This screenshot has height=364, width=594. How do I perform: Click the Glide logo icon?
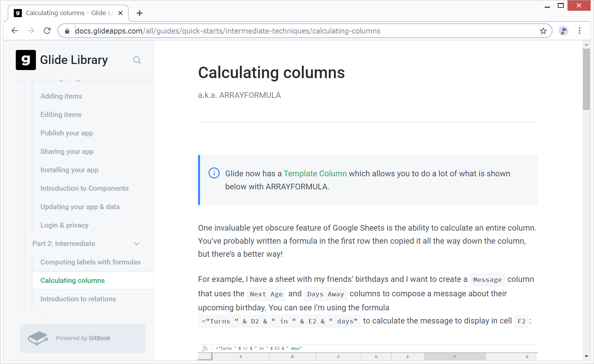26,60
